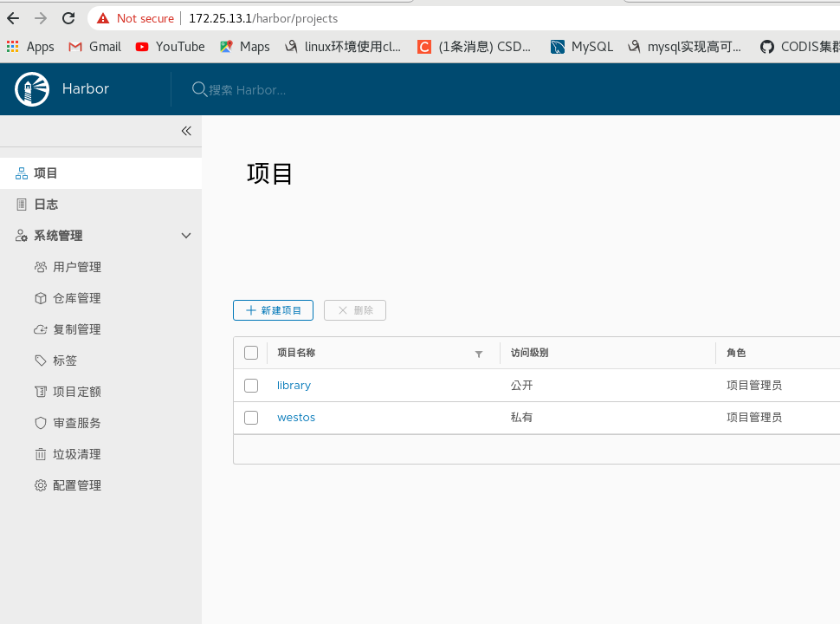This screenshot has width=840, height=624.
Task: Select the 仓库管理 registry icon
Action: [40, 298]
